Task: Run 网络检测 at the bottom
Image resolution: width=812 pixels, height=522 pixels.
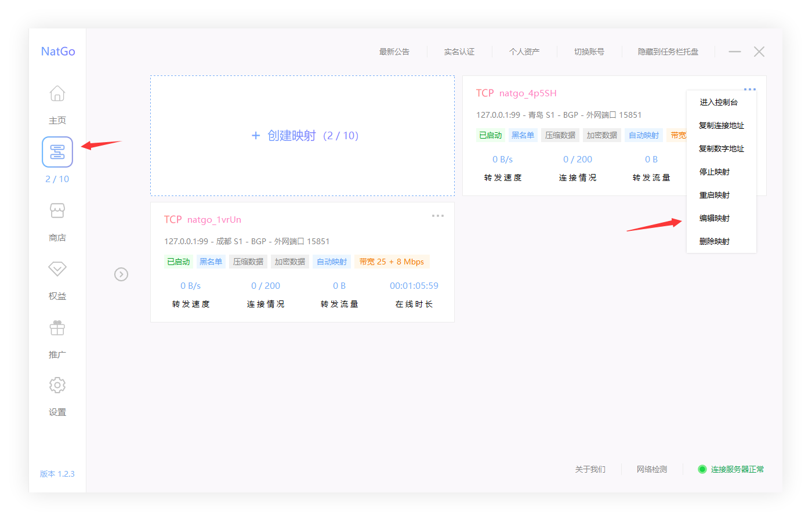Action: pos(652,469)
